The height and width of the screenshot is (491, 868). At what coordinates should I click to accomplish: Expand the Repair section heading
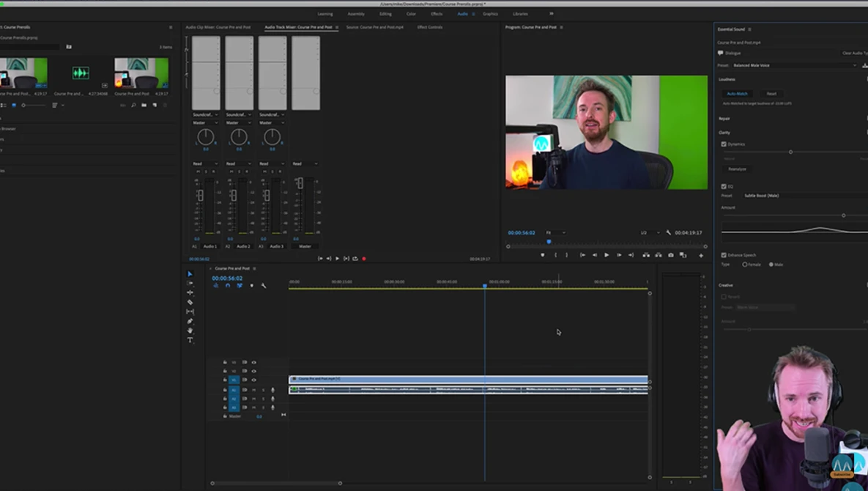click(x=724, y=119)
